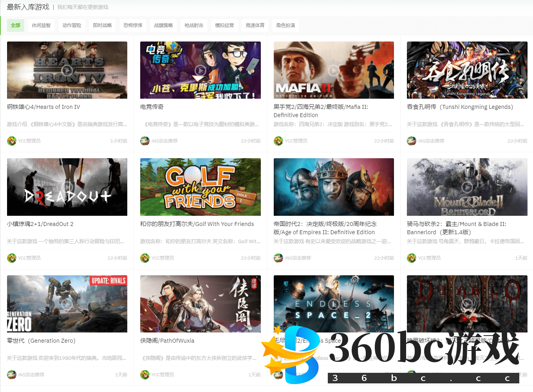Select the 模拟经营 tab

pyautogui.click(x=224, y=25)
